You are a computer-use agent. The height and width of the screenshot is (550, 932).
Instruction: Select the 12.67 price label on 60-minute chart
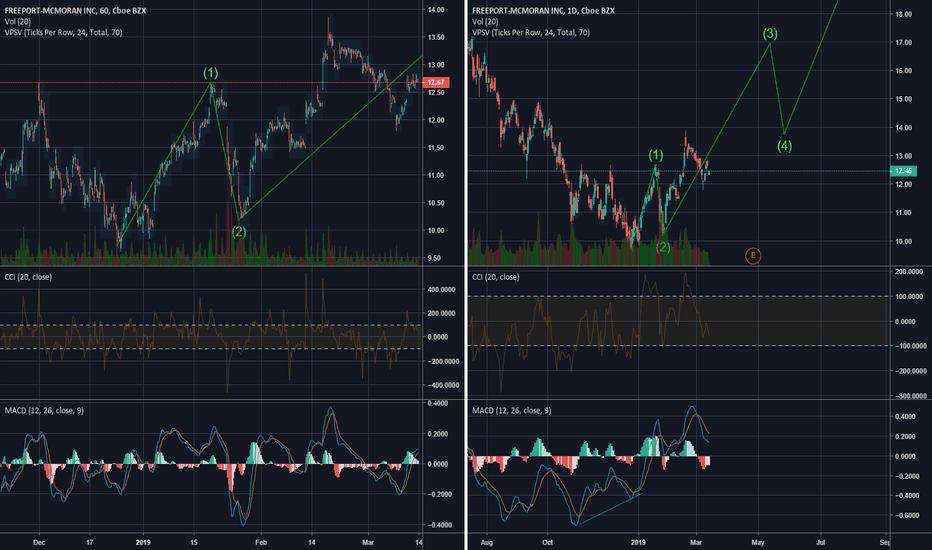tap(436, 82)
